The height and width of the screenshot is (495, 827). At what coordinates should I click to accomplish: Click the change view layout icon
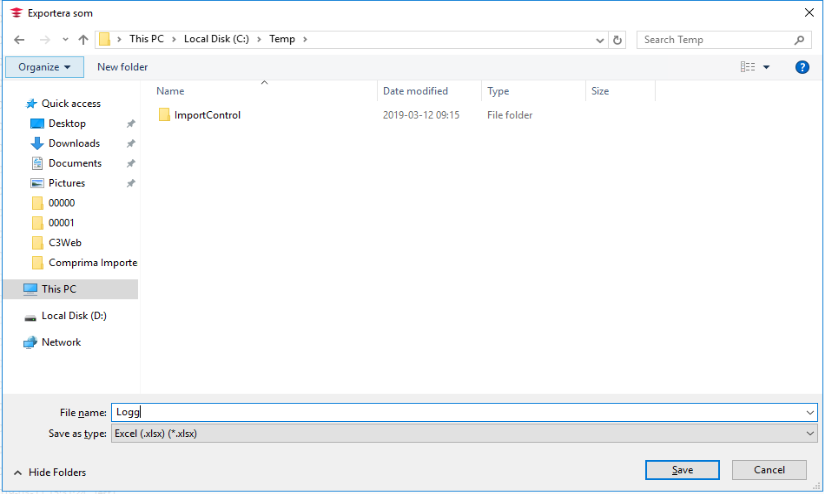pyautogui.click(x=748, y=67)
